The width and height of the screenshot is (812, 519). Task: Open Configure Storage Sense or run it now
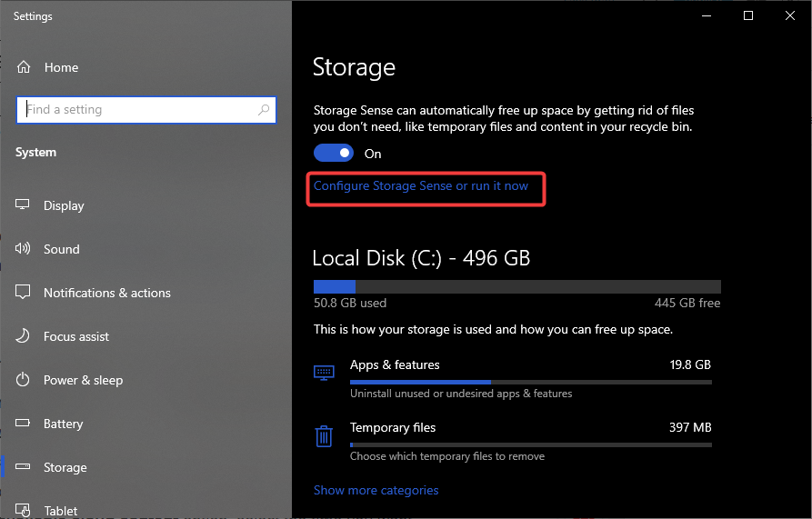[x=421, y=186]
